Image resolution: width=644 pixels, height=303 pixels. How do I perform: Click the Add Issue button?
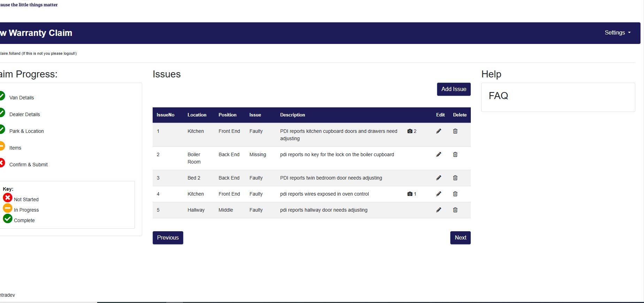453,89
